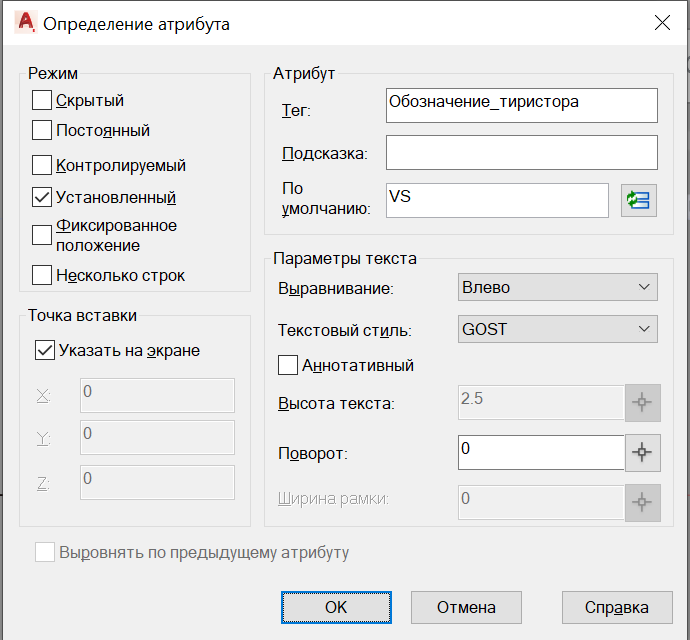Uncheck the Установленный checkbox
Image resolution: width=690 pixels, height=640 pixels.
[42, 197]
